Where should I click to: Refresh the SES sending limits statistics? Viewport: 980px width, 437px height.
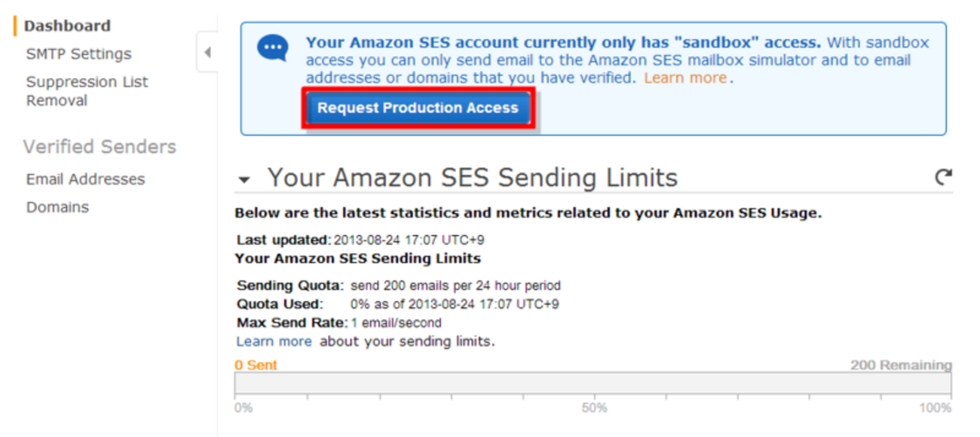click(943, 177)
